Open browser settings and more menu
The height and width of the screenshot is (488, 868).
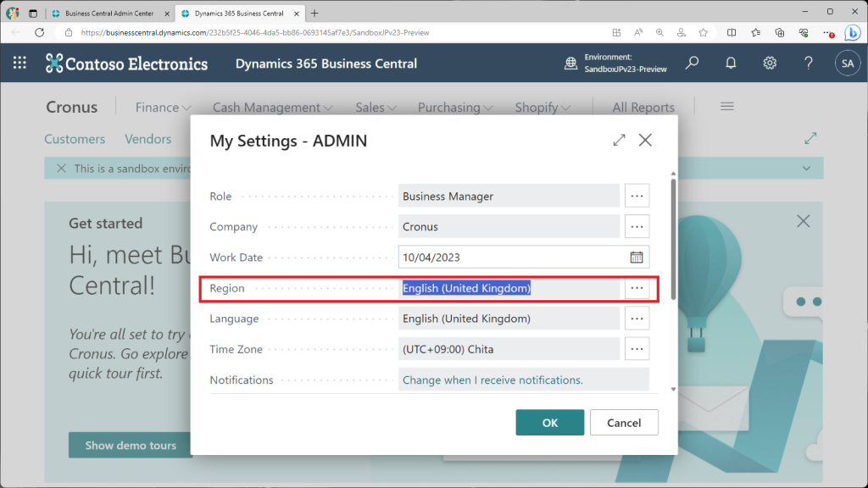828,33
